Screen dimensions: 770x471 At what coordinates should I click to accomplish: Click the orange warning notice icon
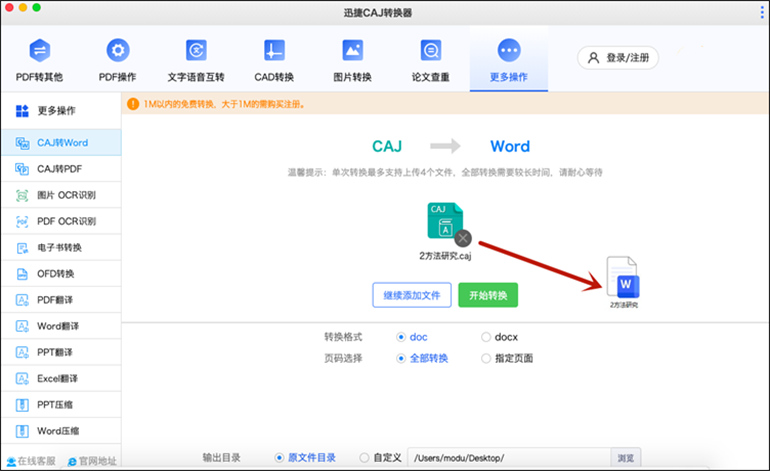[x=133, y=104]
